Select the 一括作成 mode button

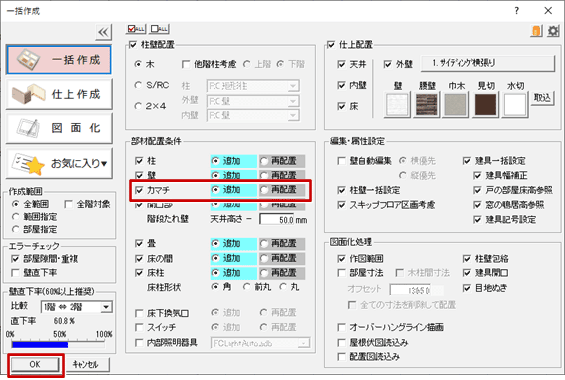59,60
